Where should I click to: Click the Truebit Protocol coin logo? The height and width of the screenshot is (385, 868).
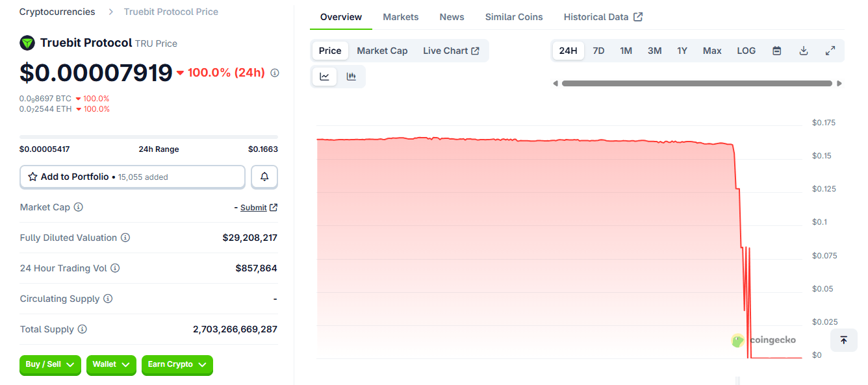pos(27,43)
